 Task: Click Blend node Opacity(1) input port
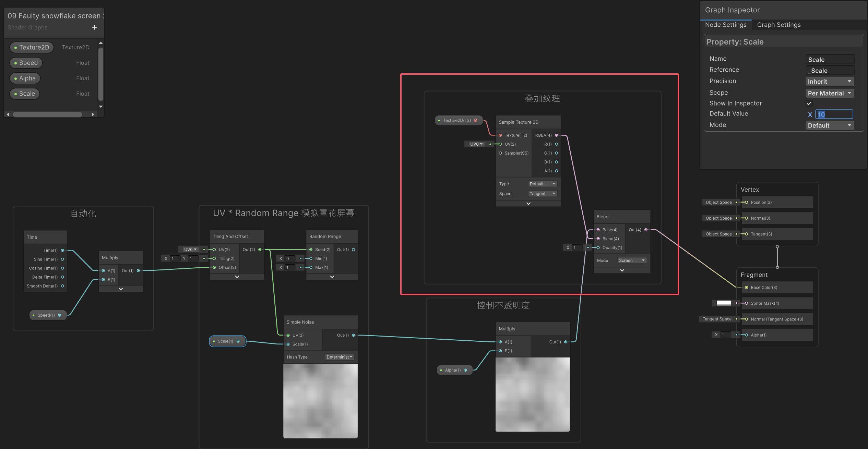pyautogui.click(x=598, y=248)
